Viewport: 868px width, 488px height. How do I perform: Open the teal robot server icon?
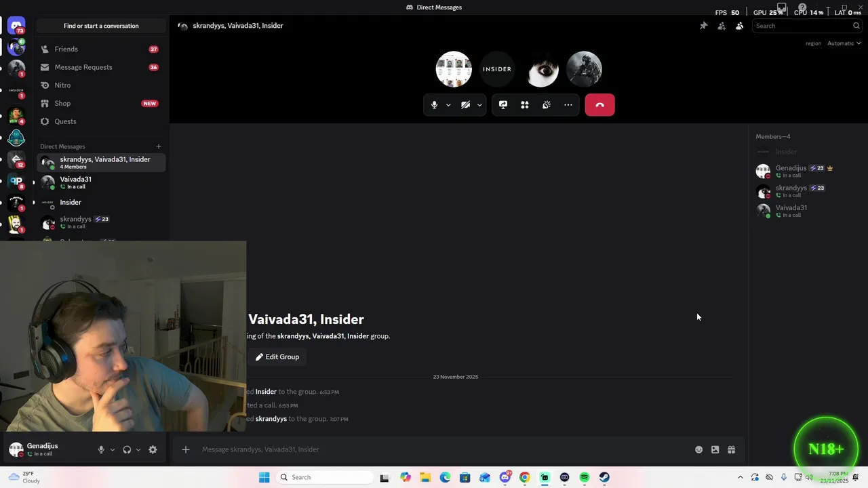click(x=16, y=138)
